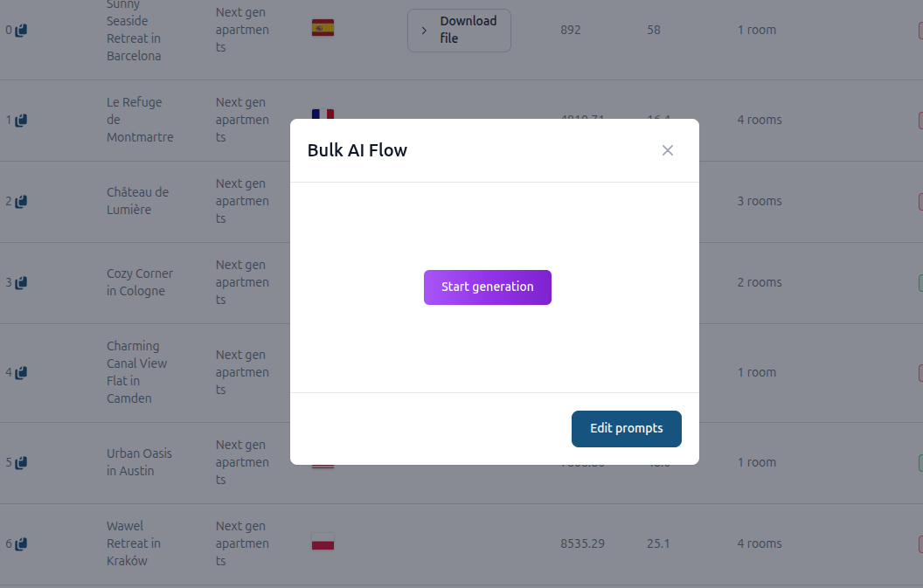
Task: Open Edit prompts in dialog footer
Action: click(x=626, y=429)
